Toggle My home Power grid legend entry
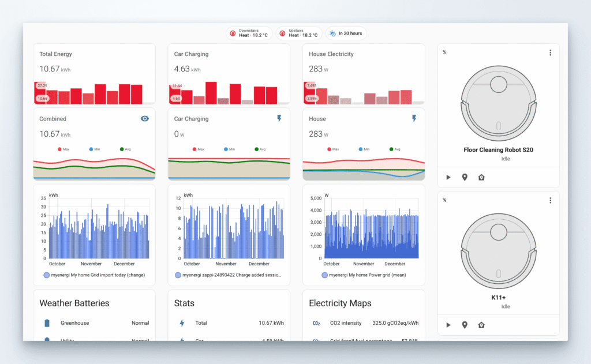This screenshot has height=364, width=591. [364, 275]
